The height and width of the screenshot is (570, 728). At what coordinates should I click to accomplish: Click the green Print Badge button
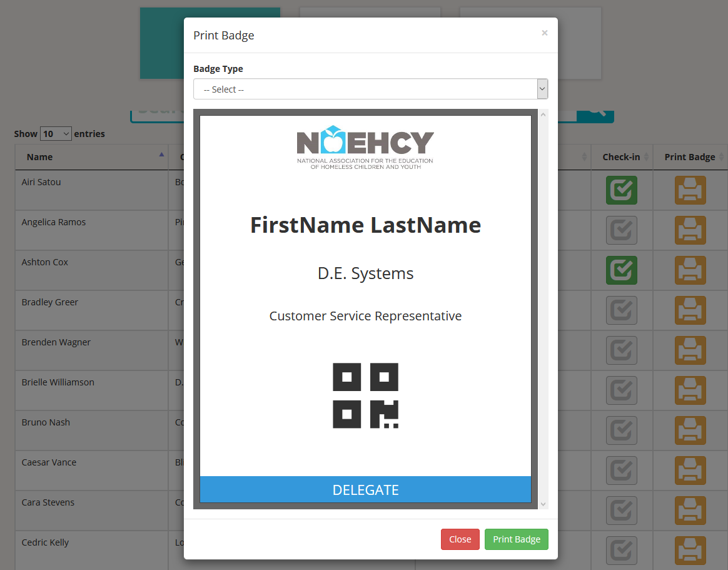click(516, 539)
